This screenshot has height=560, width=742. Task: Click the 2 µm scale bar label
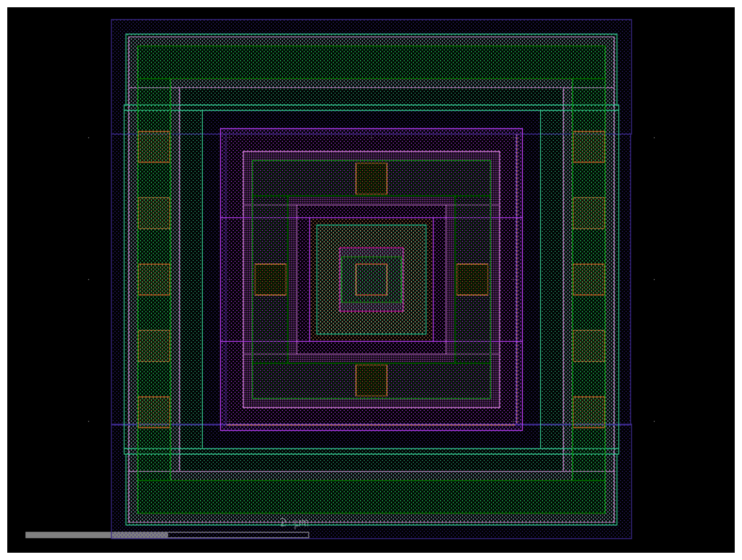coord(294,523)
